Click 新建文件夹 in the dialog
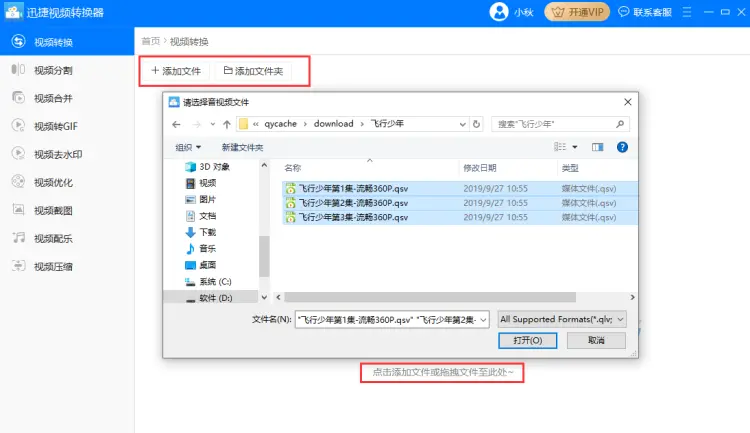 242,147
